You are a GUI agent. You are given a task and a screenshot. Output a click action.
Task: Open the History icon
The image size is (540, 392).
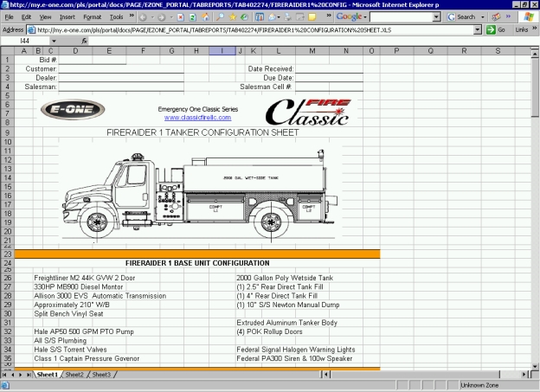coord(245,17)
